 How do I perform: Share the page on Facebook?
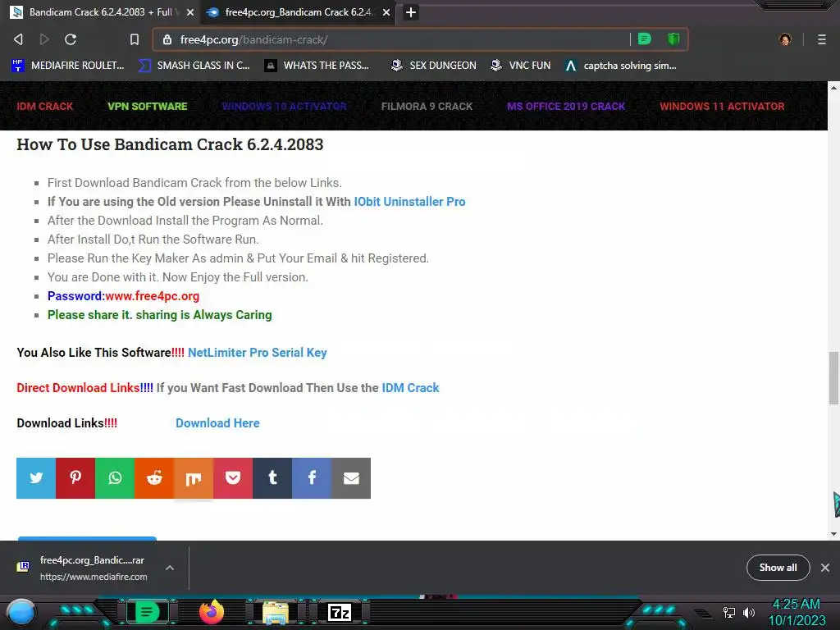[312, 478]
